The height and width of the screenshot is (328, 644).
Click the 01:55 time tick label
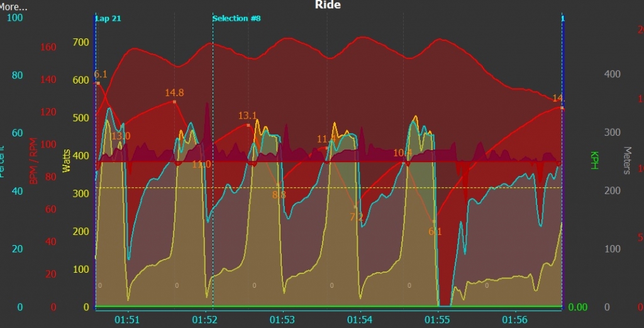coord(437,320)
